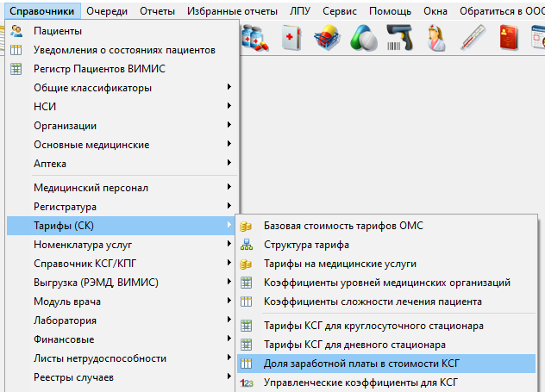Select Доля заработной платы в стоимости КСГ

click(x=361, y=363)
